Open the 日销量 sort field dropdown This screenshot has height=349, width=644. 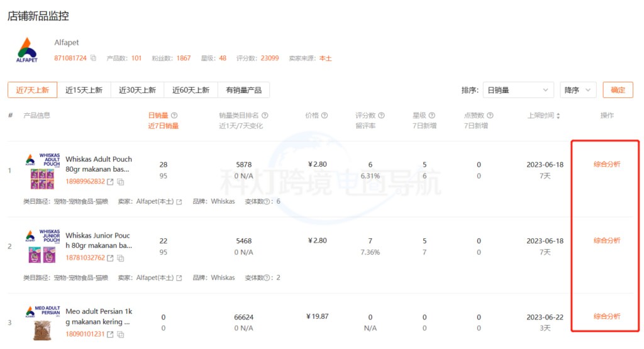[518, 90]
